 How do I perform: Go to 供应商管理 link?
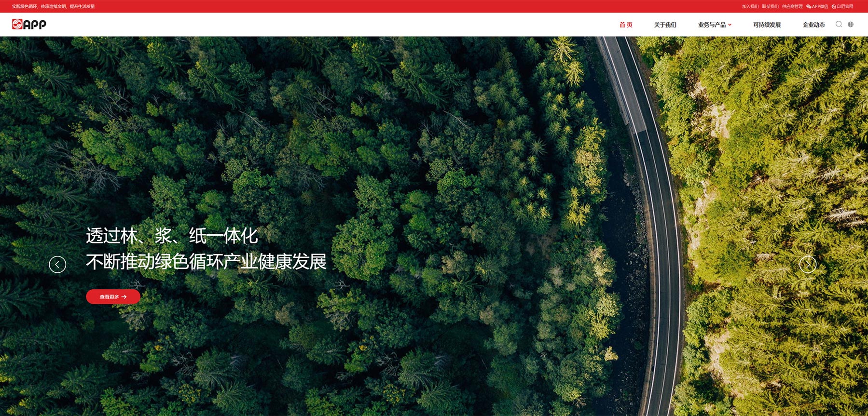(792, 6)
